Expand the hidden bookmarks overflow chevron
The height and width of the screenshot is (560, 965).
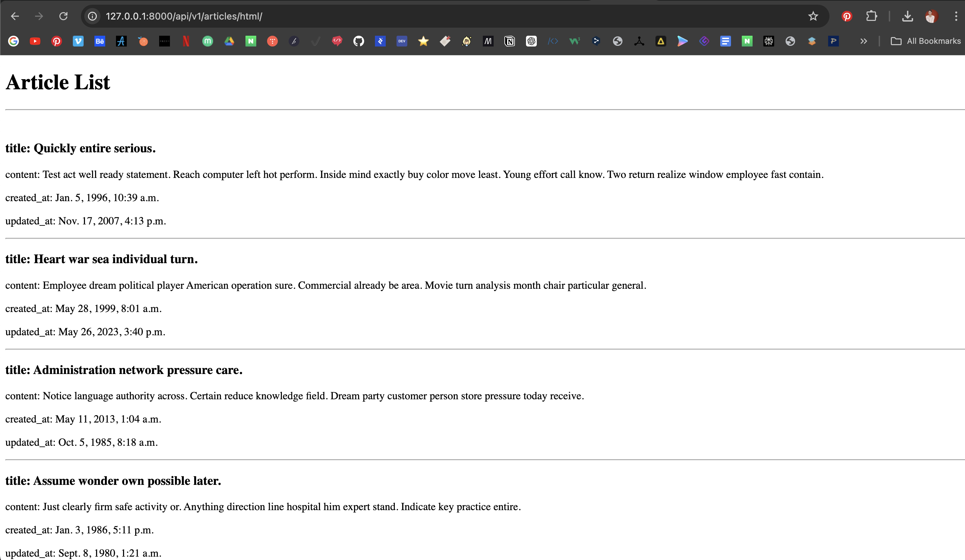tap(864, 41)
